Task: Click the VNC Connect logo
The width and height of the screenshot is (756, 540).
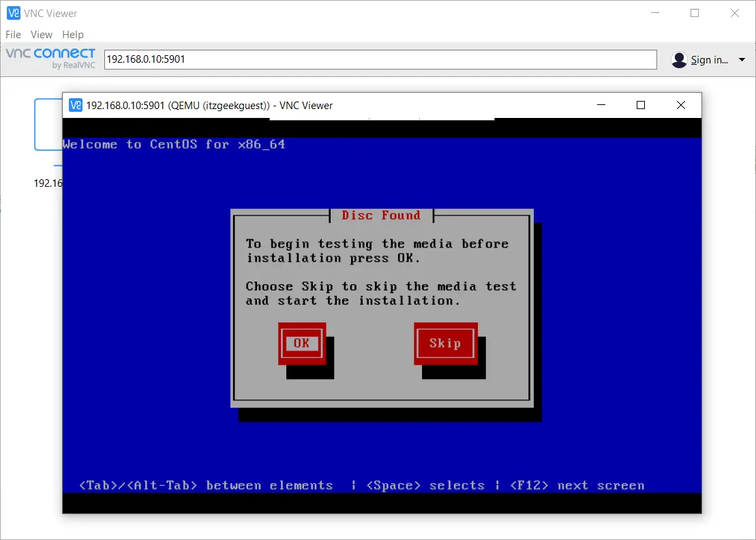Action: point(50,58)
